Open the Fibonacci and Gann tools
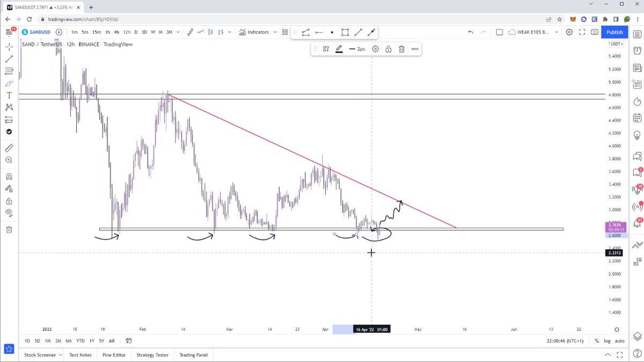 point(9,71)
